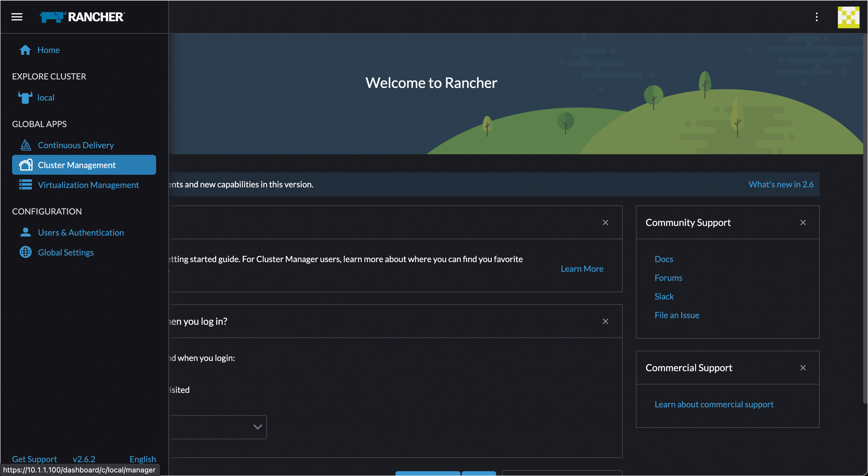This screenshot has height=476, width=868.
Task: Click the Home house icon
Action: click(25, 50)
